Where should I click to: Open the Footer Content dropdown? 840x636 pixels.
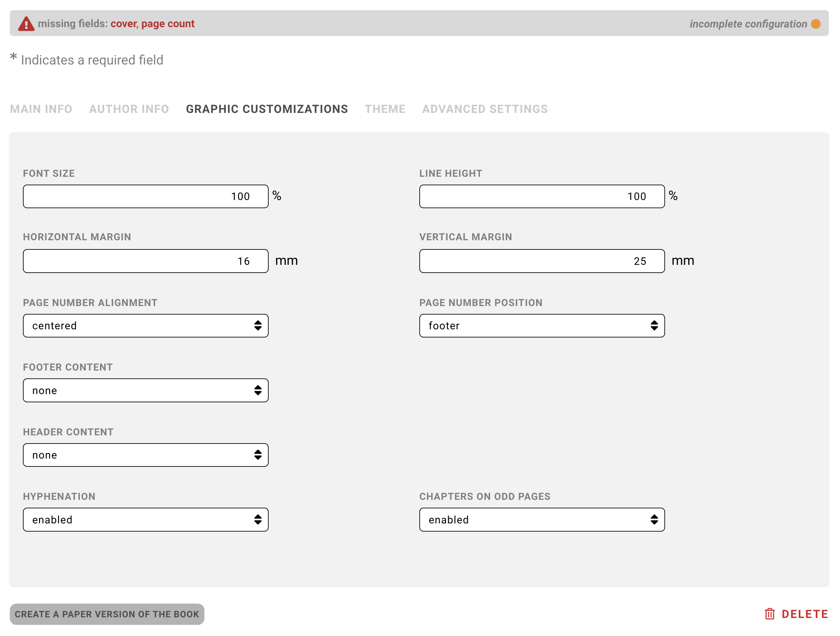(145, 390)
